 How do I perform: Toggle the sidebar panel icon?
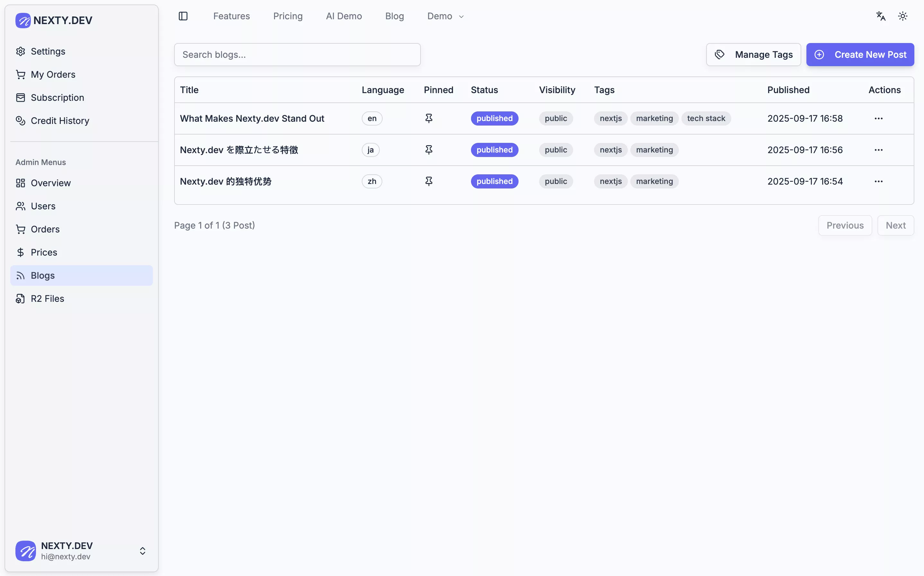[183, 16]
